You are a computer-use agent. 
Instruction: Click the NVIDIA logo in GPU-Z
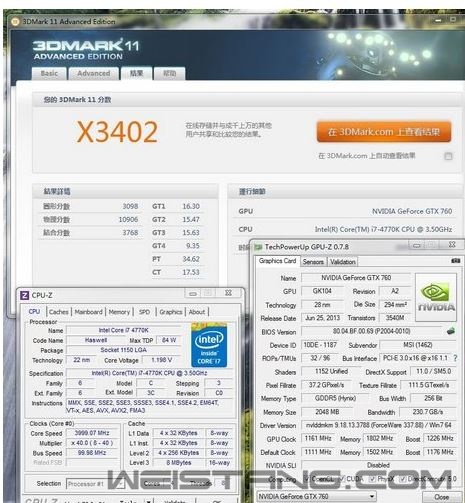(436, 297)
